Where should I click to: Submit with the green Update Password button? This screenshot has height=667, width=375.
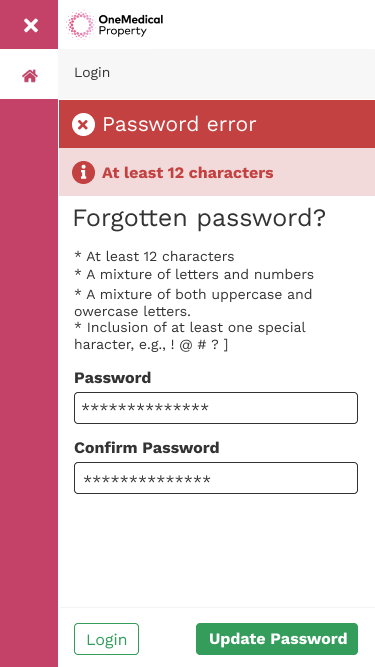(x=277, y=639)
